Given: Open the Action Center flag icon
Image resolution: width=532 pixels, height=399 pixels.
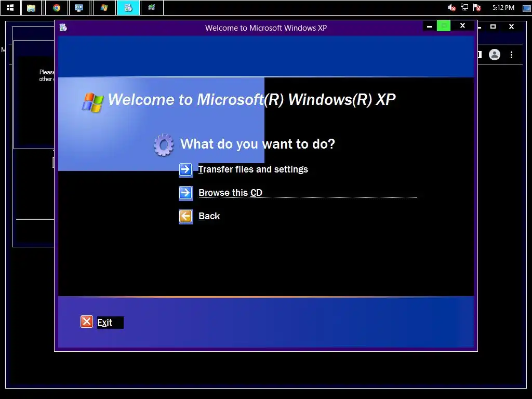Looking at the screenshot, I should pos(477,7).
